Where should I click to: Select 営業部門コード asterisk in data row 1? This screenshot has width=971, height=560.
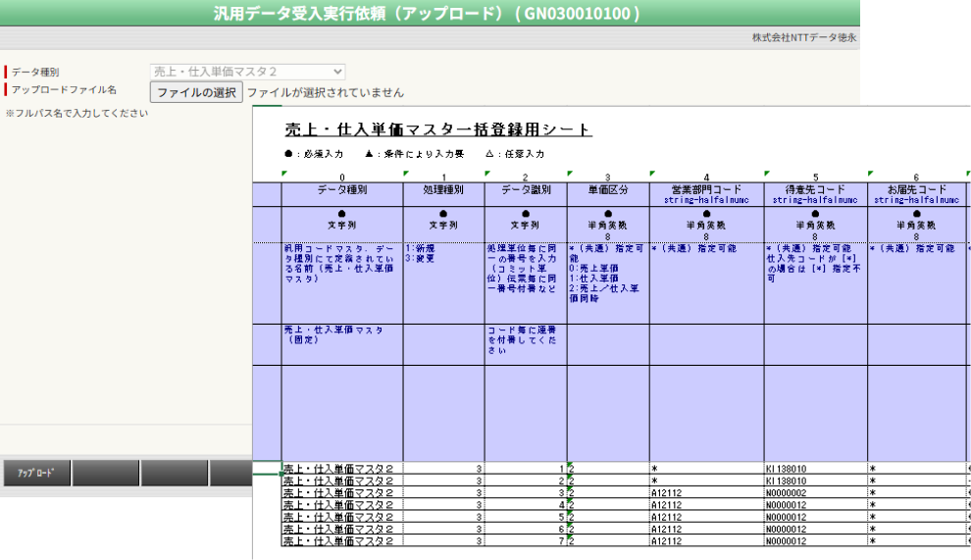(x=706, y=469)
